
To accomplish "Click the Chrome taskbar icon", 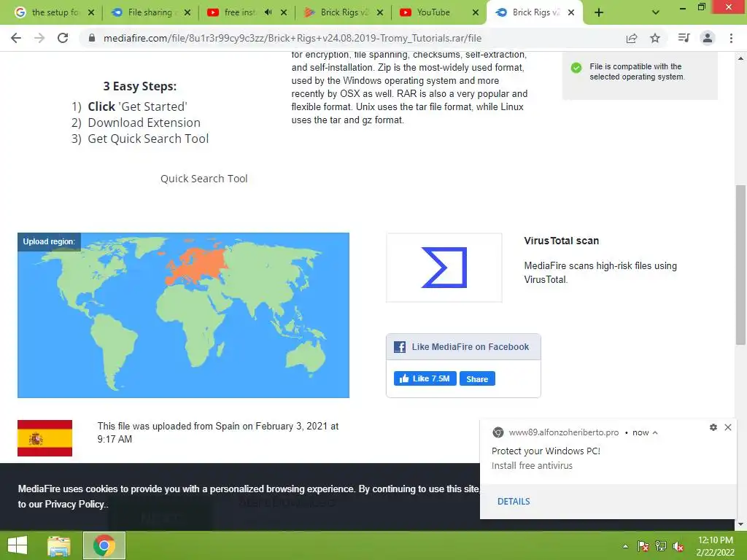I will pos(104,545).
